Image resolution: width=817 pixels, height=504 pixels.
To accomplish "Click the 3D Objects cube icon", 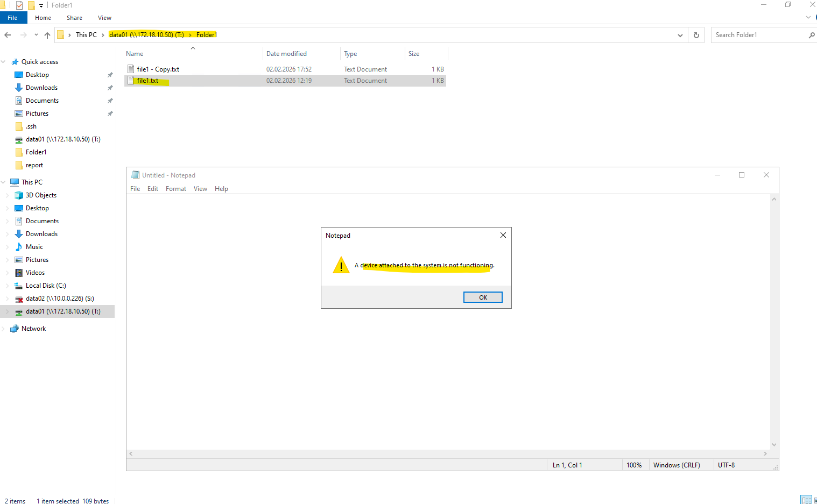I will tap(19, 195).
